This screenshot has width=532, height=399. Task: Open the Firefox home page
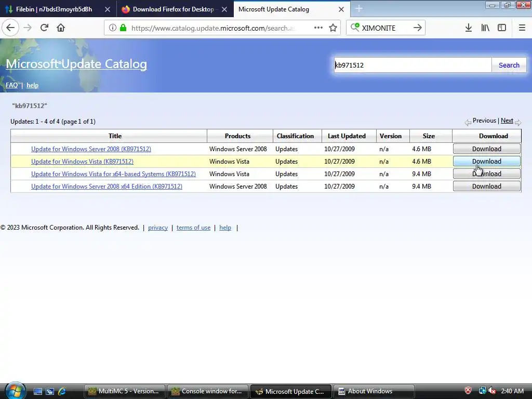point(61,28)
